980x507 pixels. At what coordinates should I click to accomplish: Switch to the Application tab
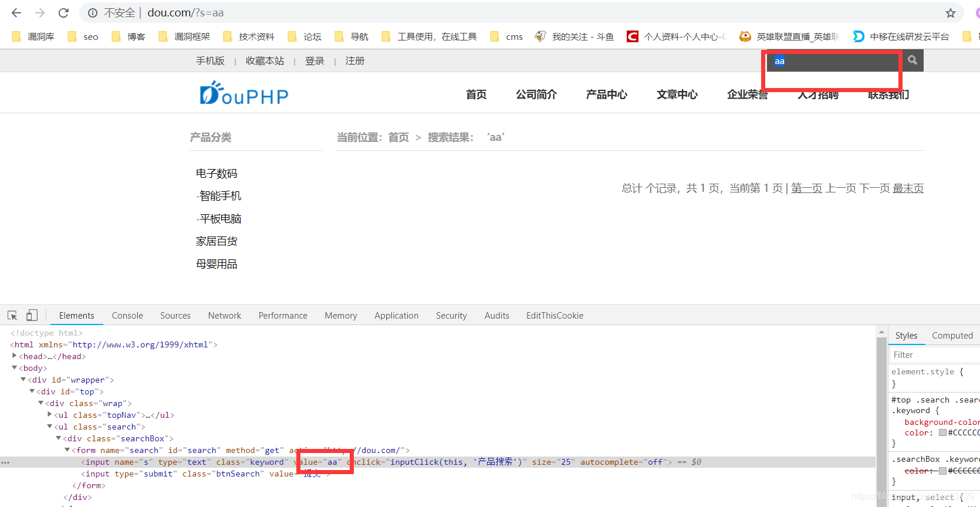[397, 316]
